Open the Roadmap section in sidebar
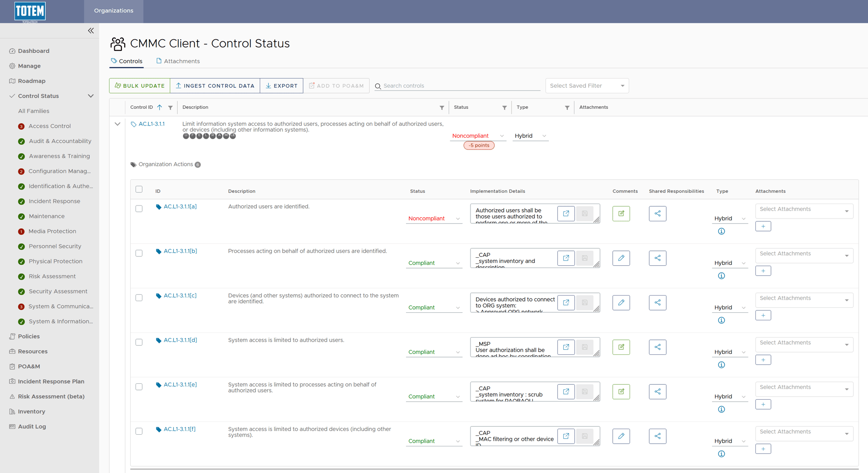The image size is (868, 473). click(32, 81)
